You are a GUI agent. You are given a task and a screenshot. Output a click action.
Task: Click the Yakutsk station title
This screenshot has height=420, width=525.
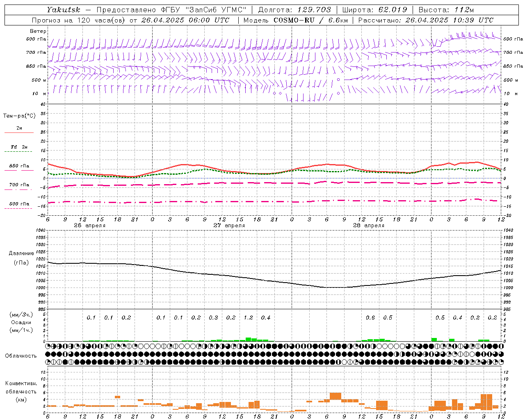coord(64,10)
